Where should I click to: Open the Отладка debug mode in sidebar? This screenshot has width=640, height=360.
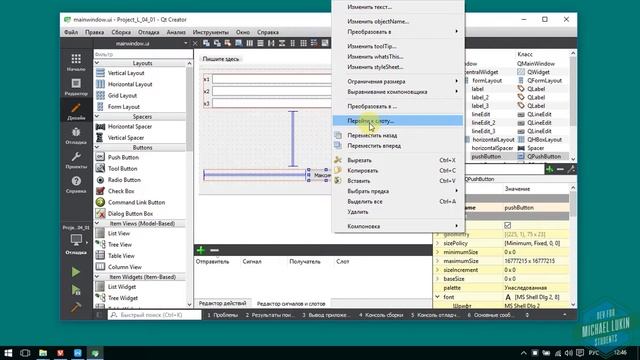(x=76, y=136)
